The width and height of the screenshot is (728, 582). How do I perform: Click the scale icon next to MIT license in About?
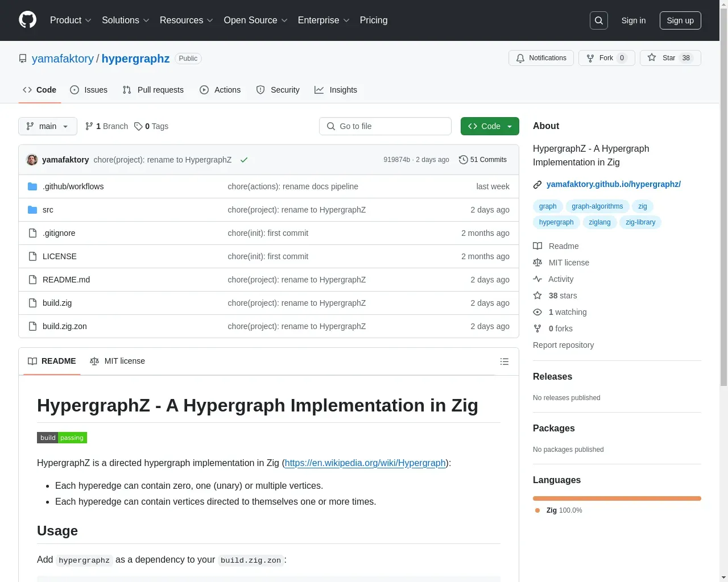pyautogui.click(x=537, y=263)
